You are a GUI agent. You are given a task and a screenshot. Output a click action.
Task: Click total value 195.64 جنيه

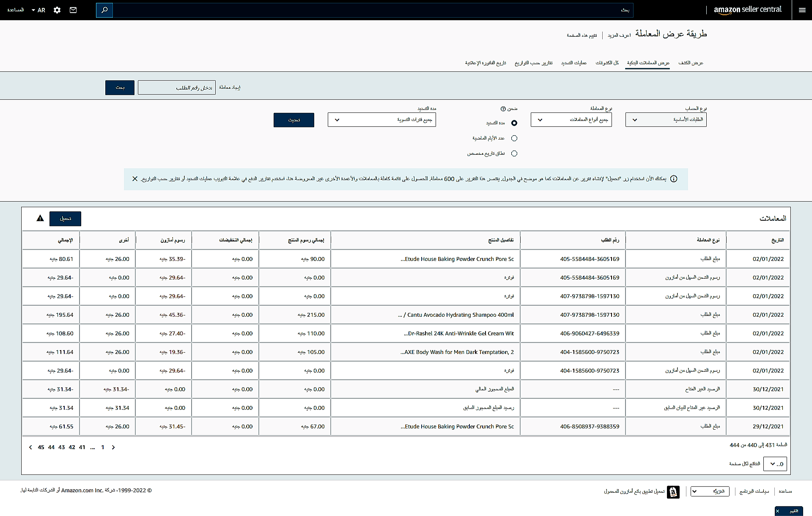[60, 315]
